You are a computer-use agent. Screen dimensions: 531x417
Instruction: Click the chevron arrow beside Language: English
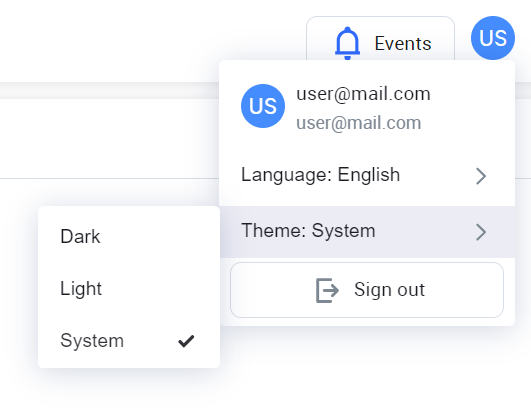click(x=481, y=176)
